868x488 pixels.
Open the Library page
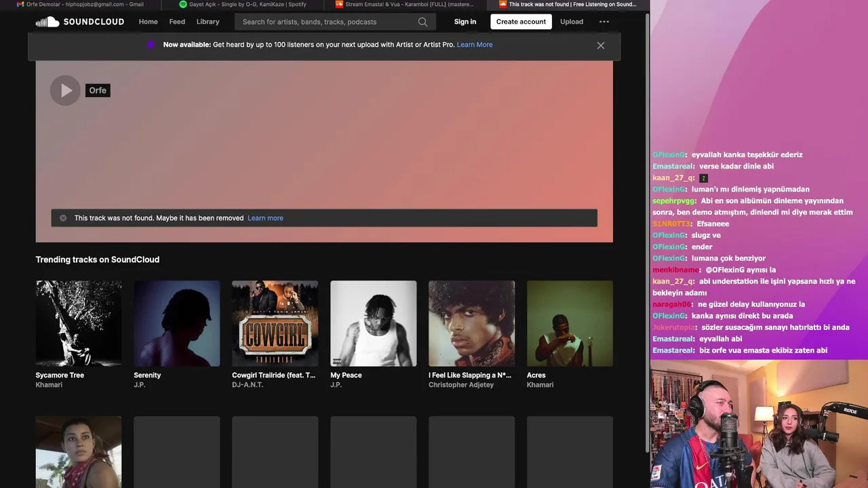[x=208, y=22]
